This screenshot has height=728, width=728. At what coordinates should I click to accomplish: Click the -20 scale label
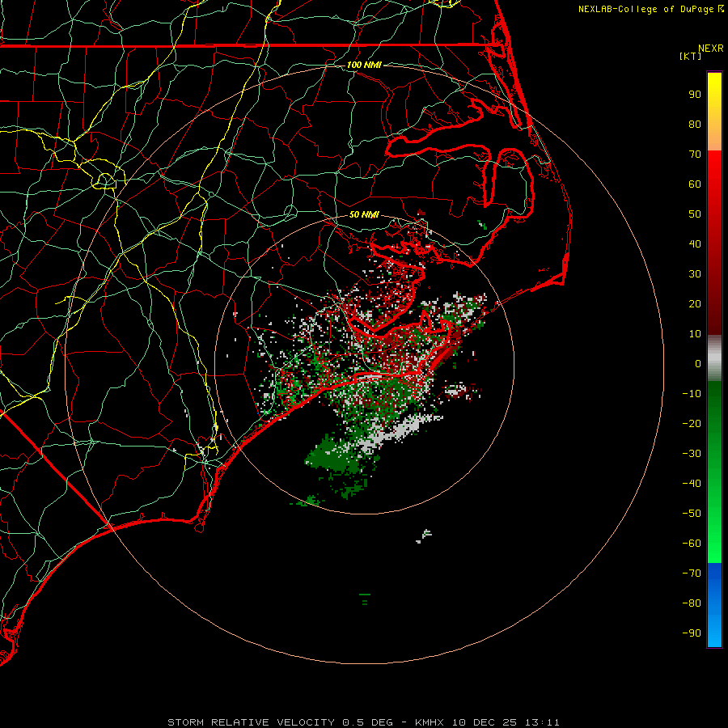coord(692,423)
